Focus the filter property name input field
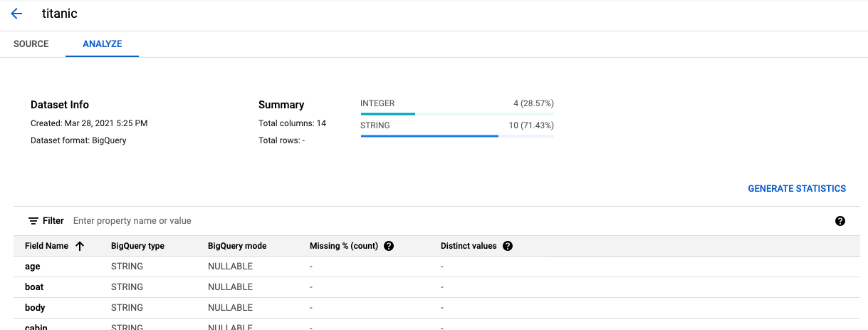 [285, 221]
